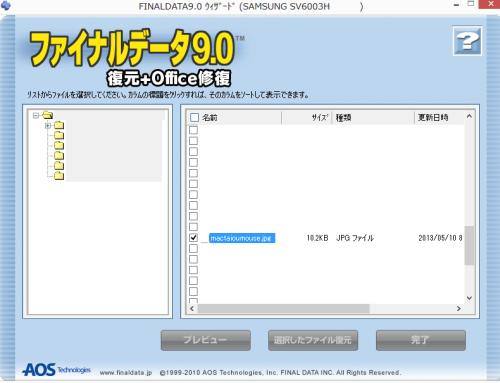
Task: Tick the checkbox directly above mactaioumouse.jpg row
Action: [x=193, y=227]
